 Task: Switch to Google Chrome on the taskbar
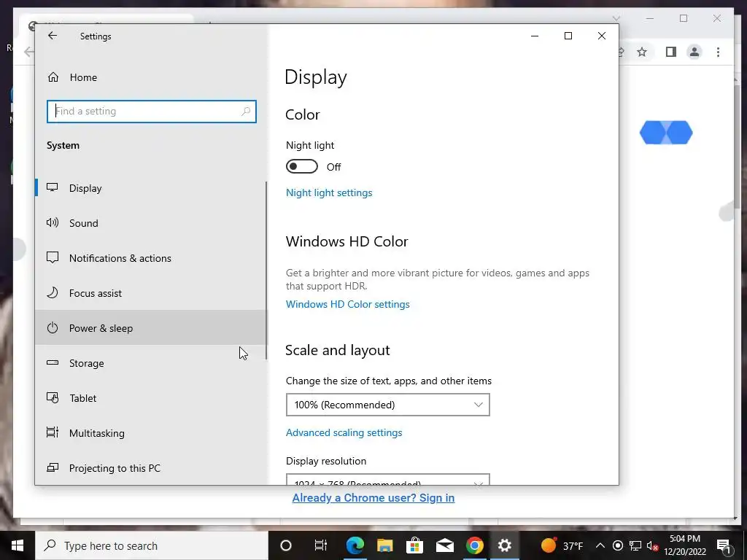click(x=474, y=545)
